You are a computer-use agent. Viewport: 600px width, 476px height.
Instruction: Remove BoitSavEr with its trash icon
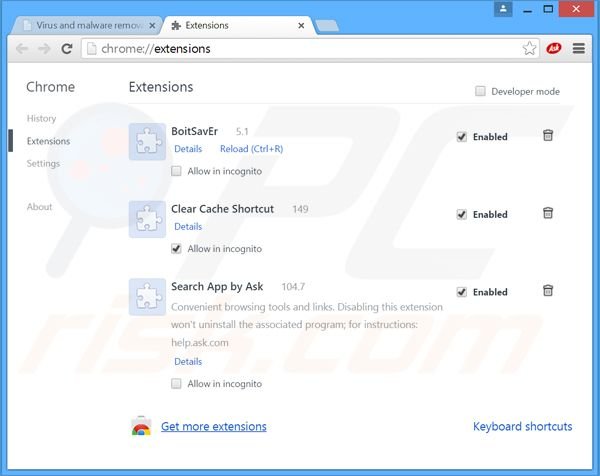[548, 135]
